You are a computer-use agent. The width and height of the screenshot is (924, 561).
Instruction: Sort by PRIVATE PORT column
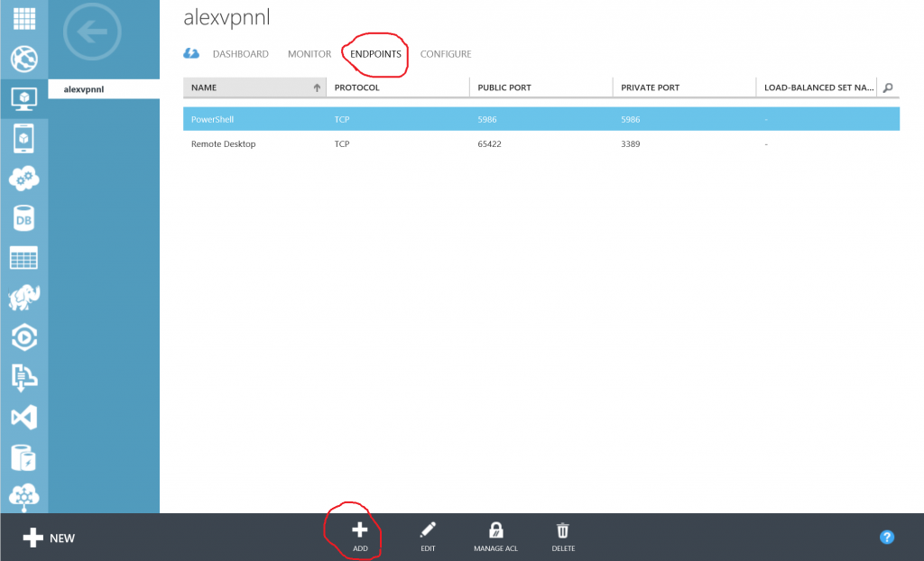[684, 87]
